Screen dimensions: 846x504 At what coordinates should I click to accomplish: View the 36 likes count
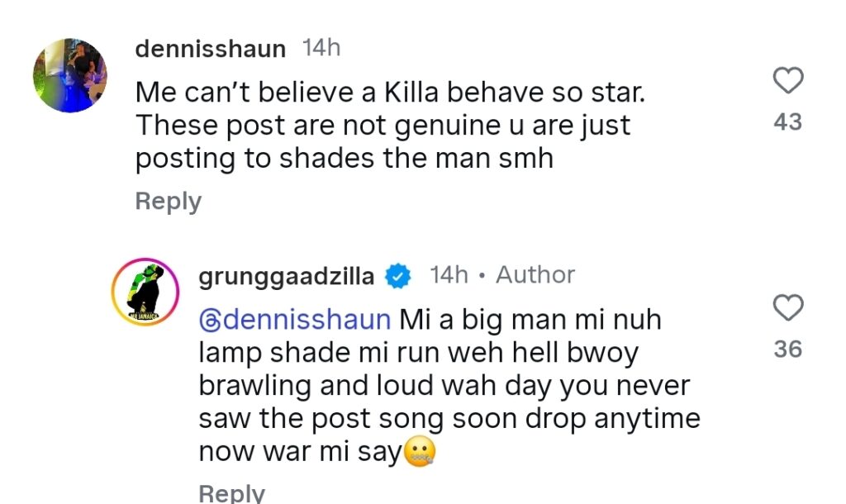pos(787,349)
